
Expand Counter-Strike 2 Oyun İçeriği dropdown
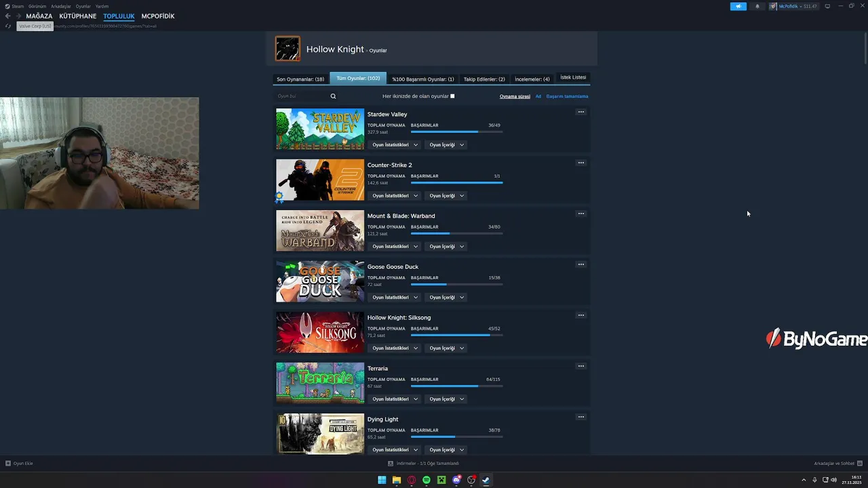pos(447,195)
